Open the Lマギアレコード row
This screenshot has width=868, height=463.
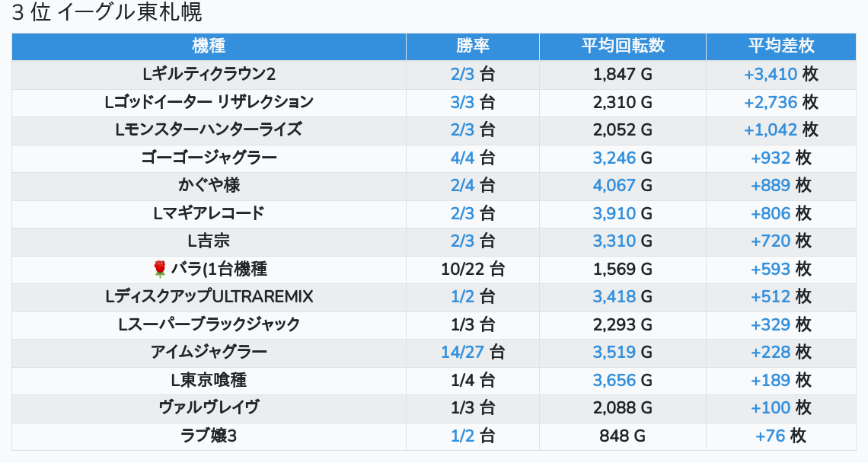(x=209, y=213)
